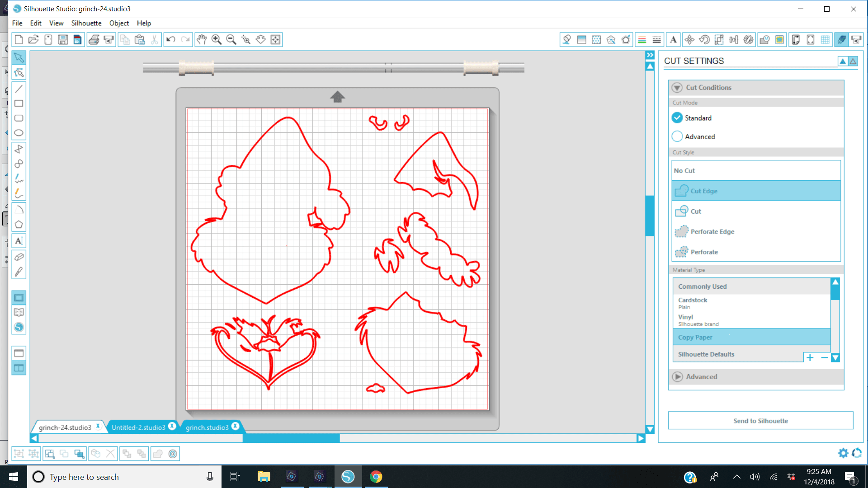This screenshot has height=488, width=868.
Task: Click the Zoom In magnifier icon
Action: (217, 40)
